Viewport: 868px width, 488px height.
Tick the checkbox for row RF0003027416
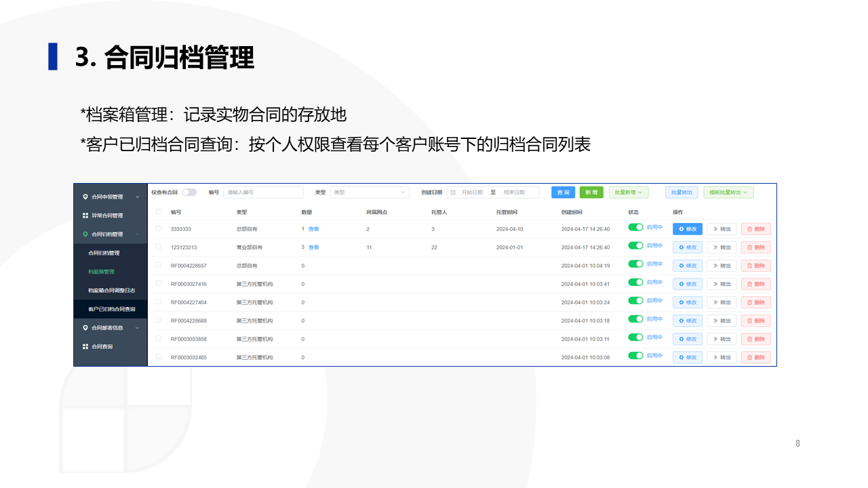click(159, 283)
